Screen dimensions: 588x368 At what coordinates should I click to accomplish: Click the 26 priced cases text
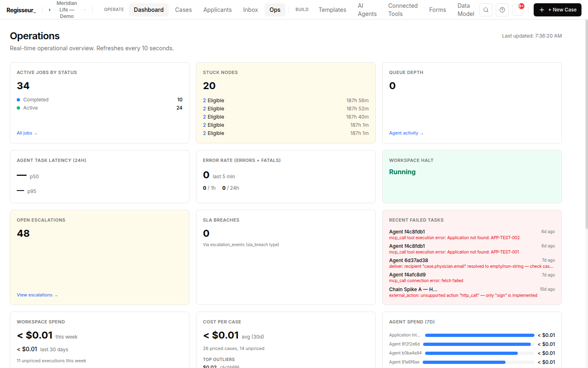click(234, 349)
